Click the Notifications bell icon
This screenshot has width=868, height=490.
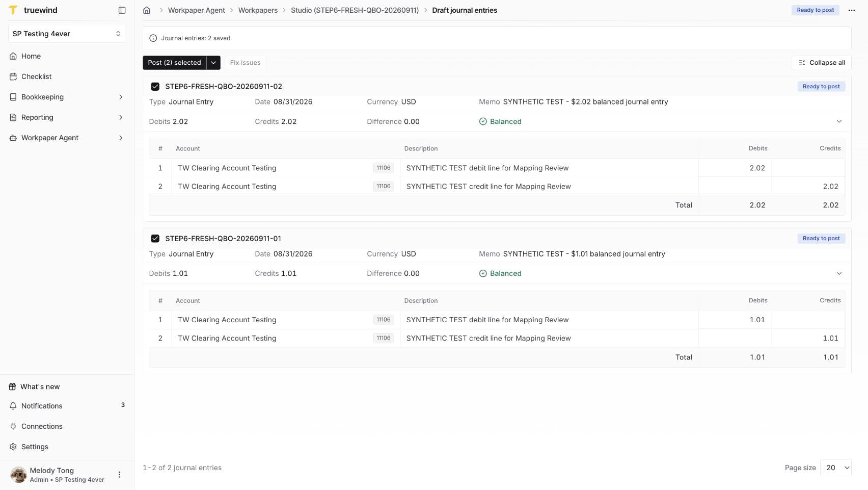pos(13,406)
